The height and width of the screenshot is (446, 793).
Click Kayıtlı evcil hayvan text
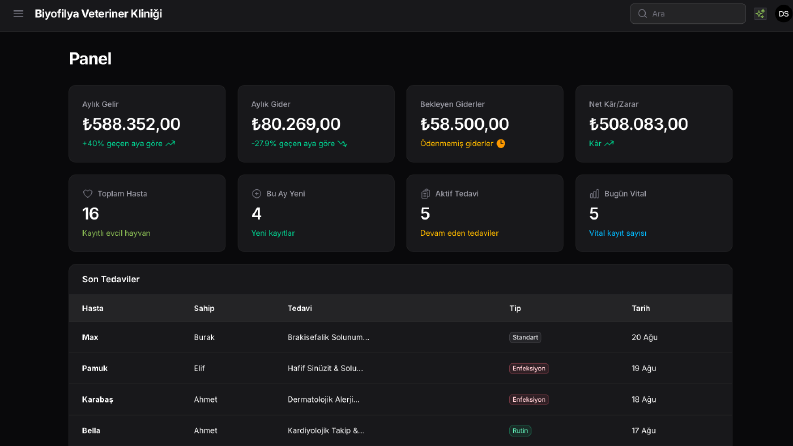116,233
